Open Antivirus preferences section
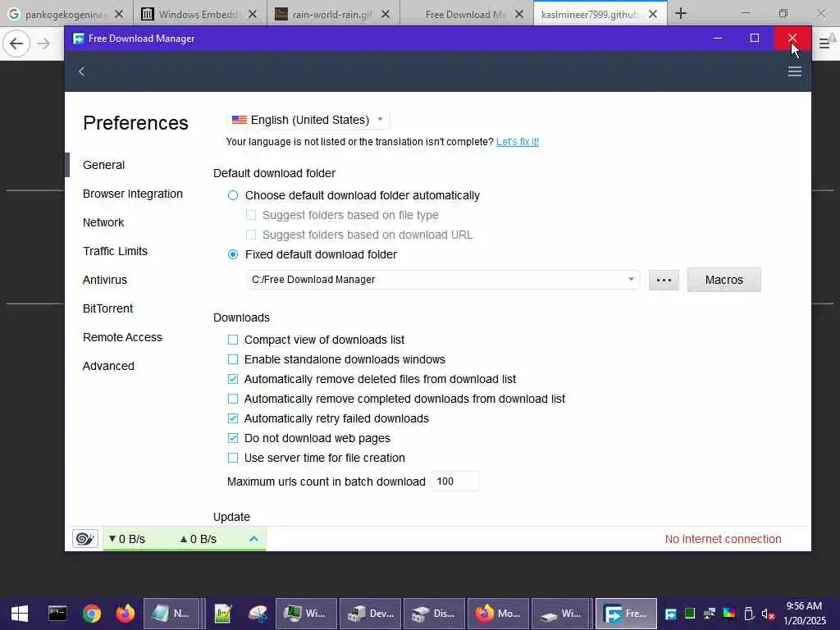The image size is (840, 630). 105,280
